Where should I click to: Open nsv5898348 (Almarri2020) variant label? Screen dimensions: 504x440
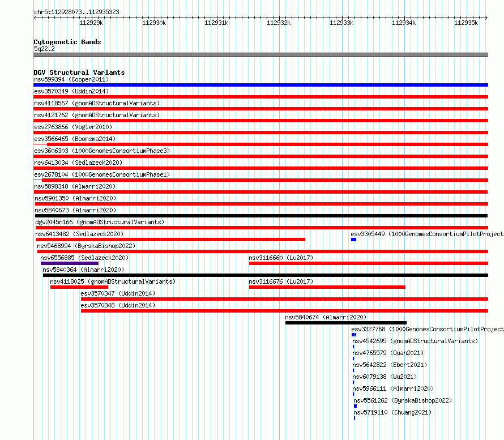75,186
